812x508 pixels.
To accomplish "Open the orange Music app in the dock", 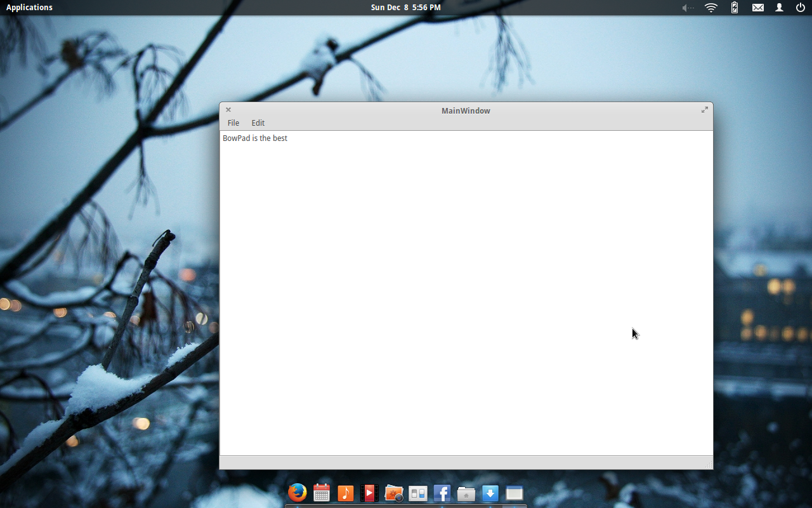I will coord(346,493).
